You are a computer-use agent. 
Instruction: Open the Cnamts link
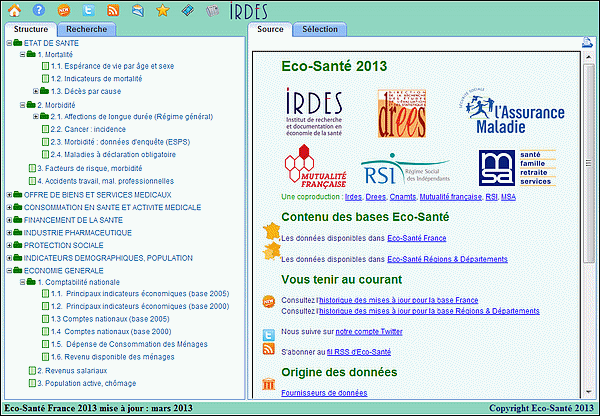pyautogui.click(x=403, y=197)
